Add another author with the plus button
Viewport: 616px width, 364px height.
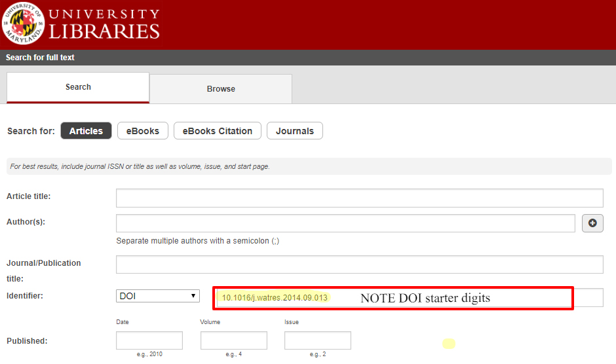[592, 223]
